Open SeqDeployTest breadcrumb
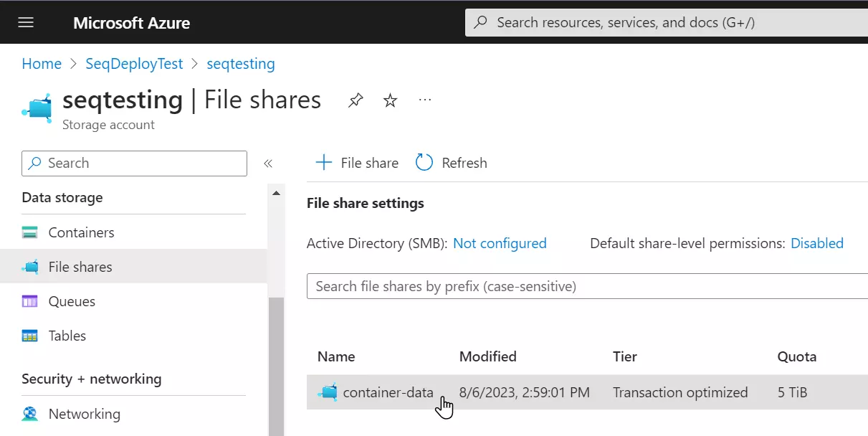 134,64
